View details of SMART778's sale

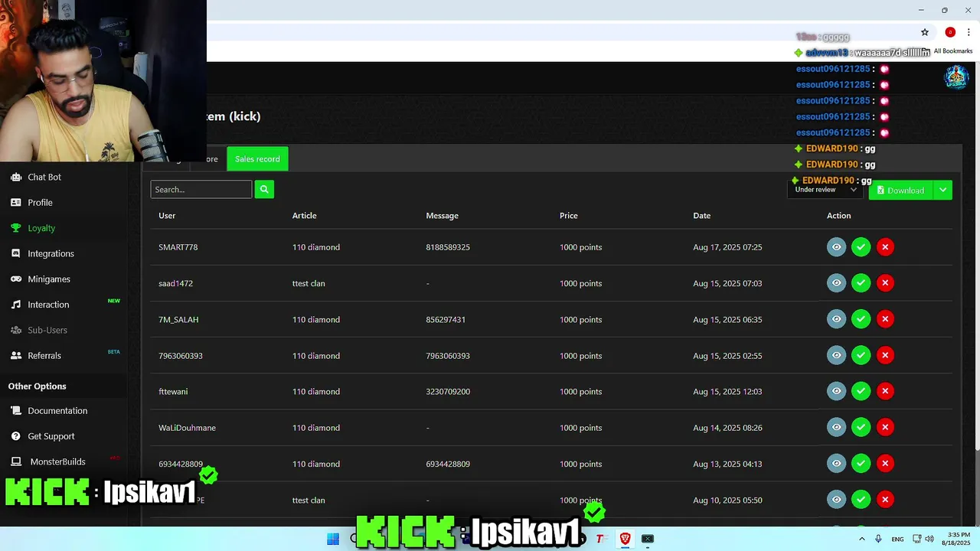(836, 247)
